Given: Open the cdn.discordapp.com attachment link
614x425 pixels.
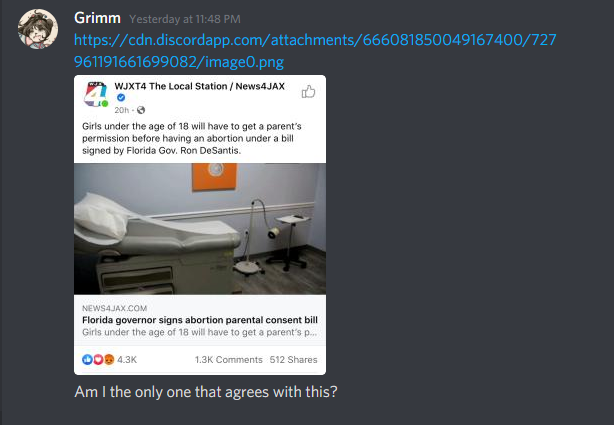Looking at the screenshot, I should tap(315, 51).
